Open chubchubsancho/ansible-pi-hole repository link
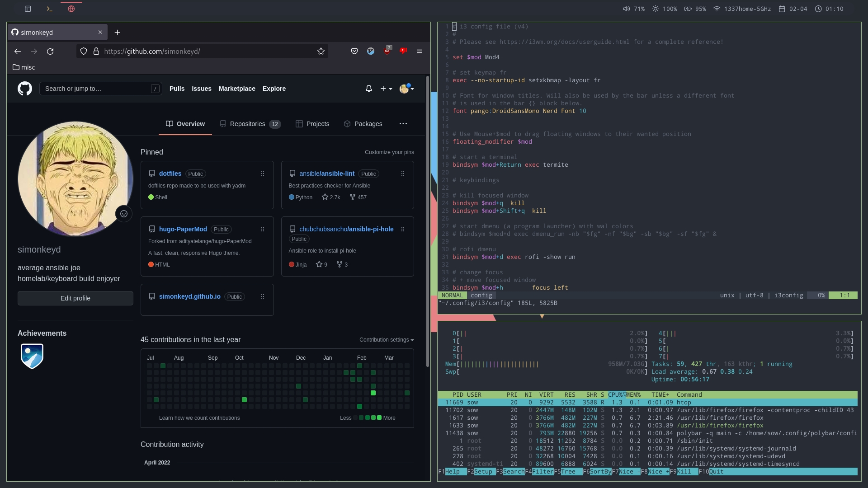 click(x=346, y=229)
